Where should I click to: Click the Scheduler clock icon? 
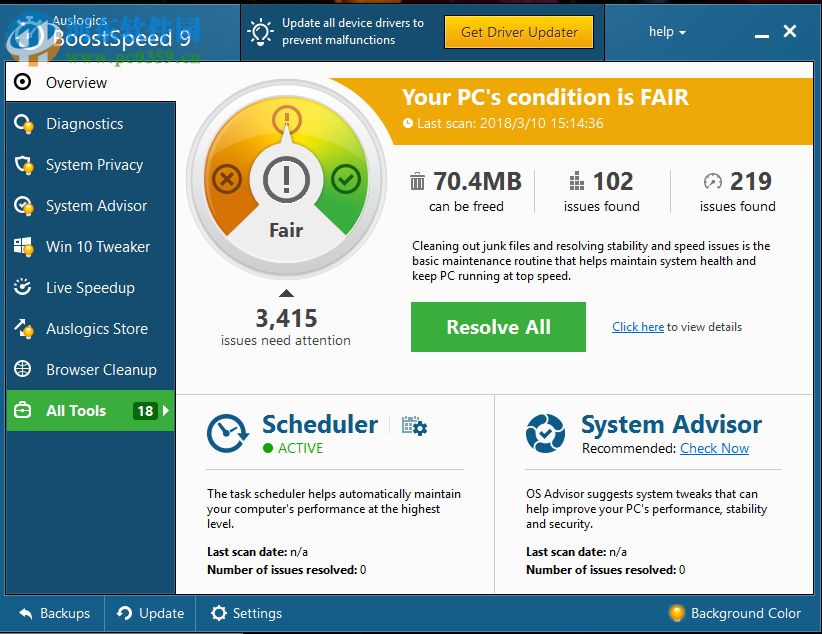click(228, 433)
